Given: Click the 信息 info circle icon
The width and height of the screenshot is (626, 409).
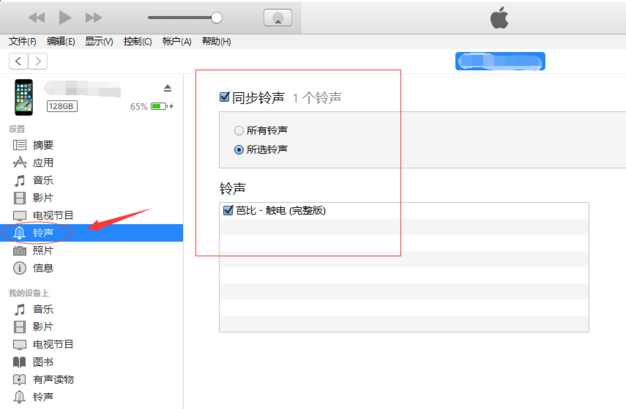Looking at the screenshot, I should (20, 268).
